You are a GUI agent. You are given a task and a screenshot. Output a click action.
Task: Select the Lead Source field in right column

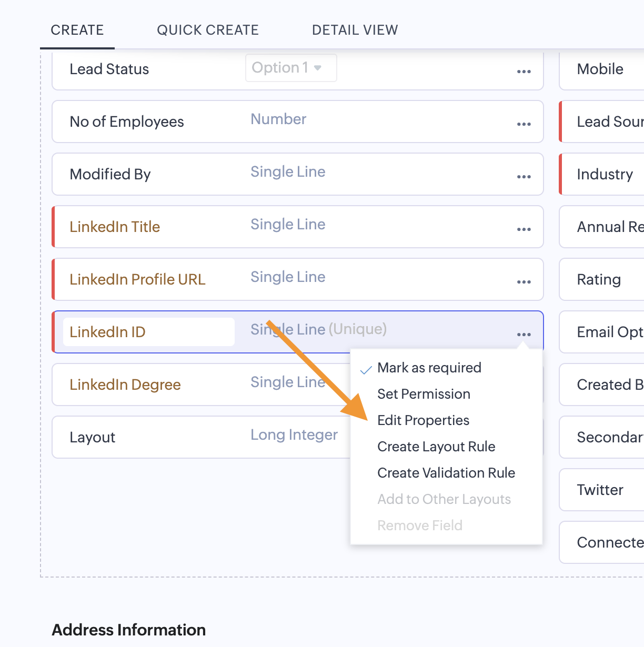pyautogui.click(x=602, y=122)
